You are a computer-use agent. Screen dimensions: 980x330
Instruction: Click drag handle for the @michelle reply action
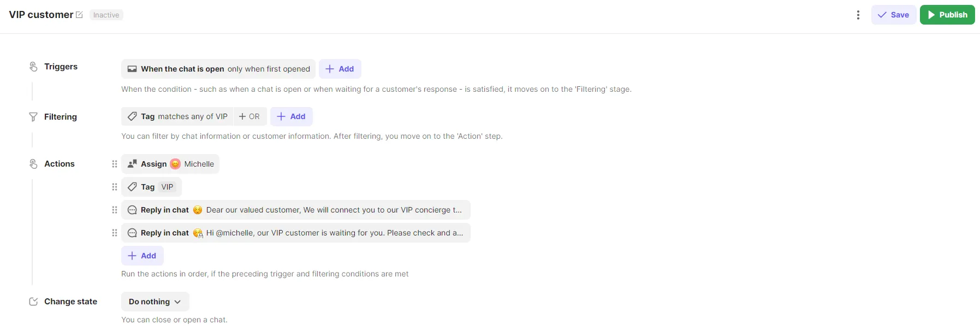click(115, 233)
